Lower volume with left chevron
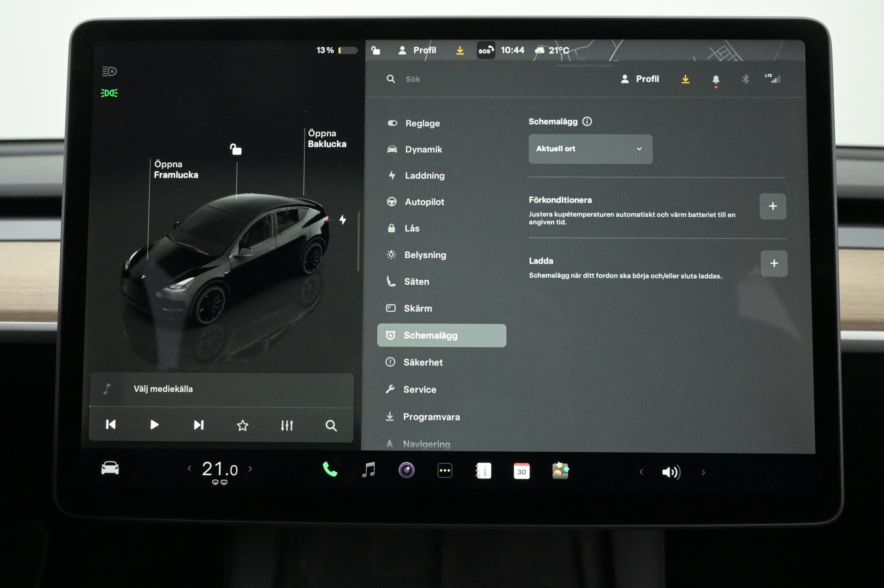 pyautogui.click(x=641, y=472)
